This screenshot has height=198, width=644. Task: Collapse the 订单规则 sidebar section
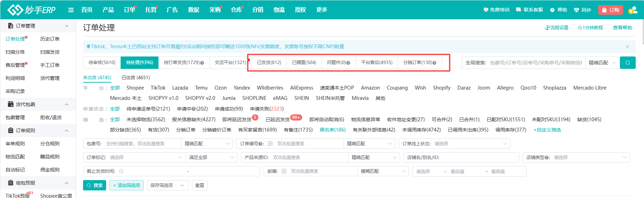67,131
